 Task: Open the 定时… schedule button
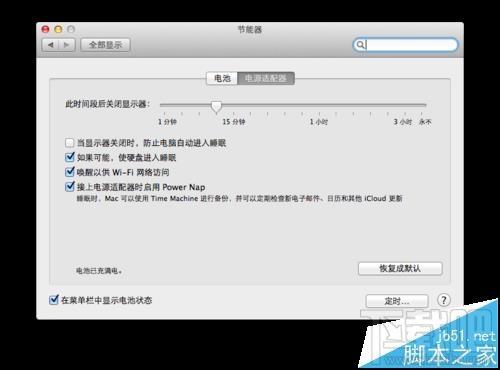coord(397,301)
